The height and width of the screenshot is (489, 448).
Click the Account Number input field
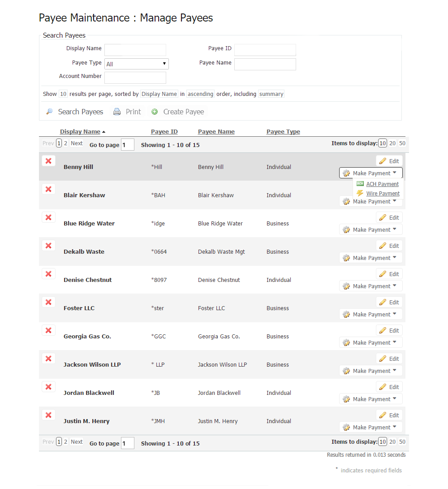click(135, 78)
